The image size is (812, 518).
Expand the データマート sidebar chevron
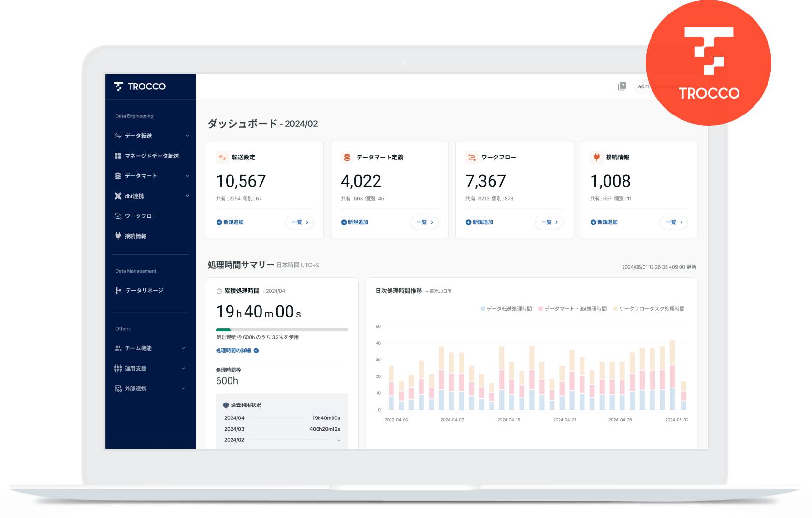pos(188,176)
